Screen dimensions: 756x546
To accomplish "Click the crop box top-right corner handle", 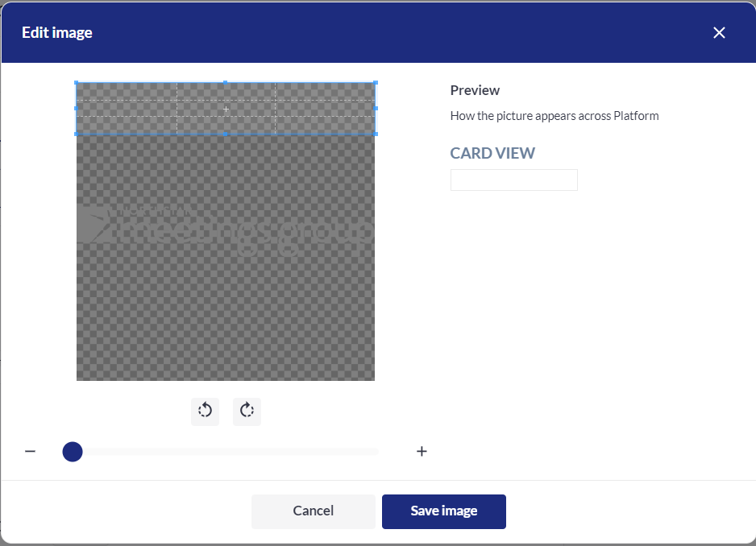I will (x=376, y=82).
